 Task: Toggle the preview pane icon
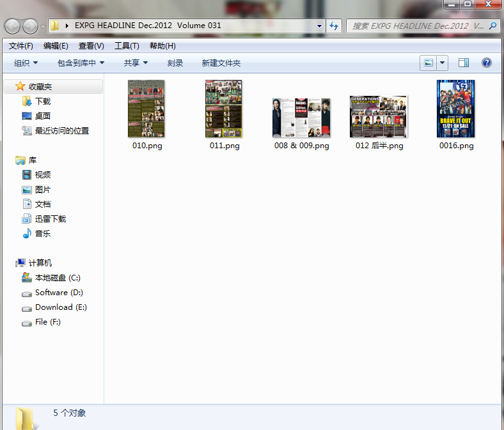[464, 63]
